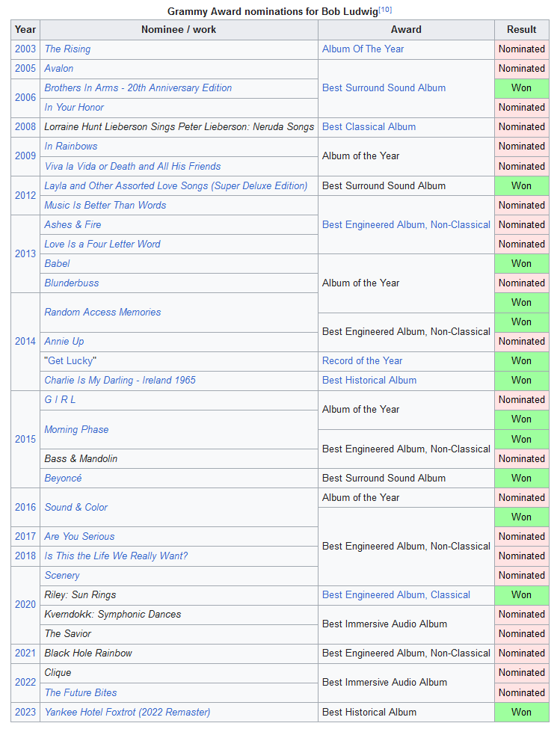Open the Blunderbuss album link
Viewport: 560px width, 732px height.
click(71, 283)
